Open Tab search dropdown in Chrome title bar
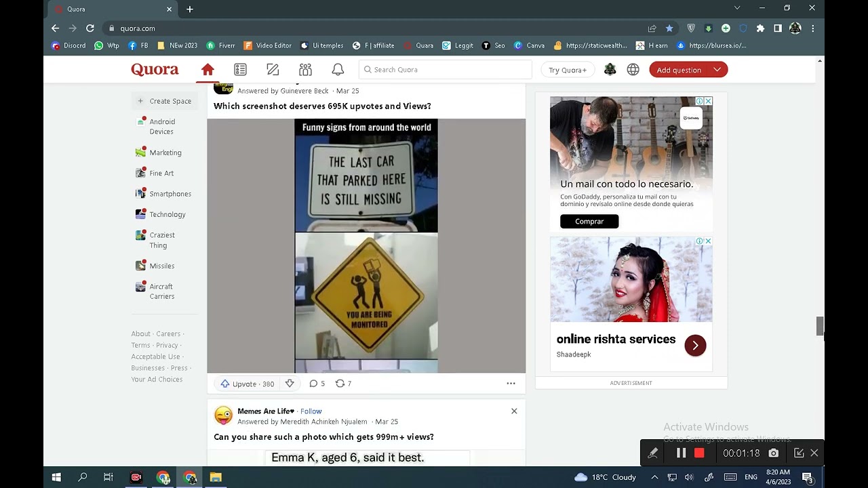868x488 pixels. [737, 8]
